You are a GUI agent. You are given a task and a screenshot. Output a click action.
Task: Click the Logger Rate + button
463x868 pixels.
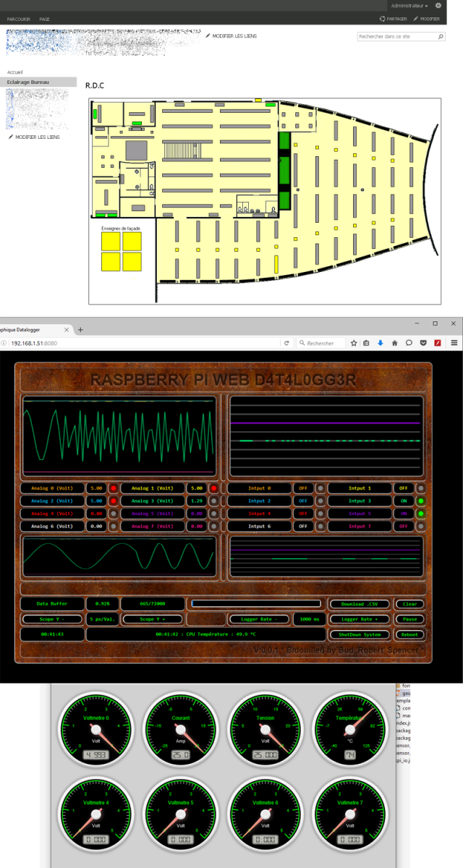tap(359, 619)
